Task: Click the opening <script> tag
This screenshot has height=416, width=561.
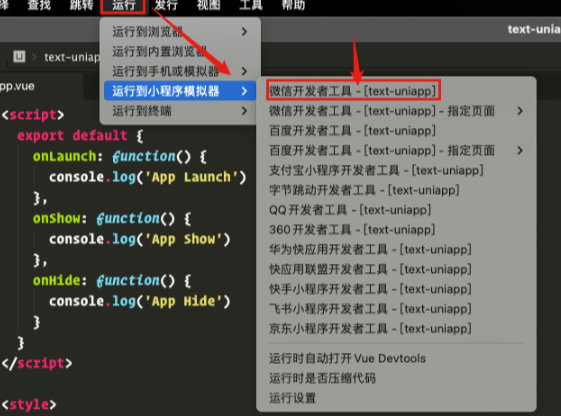Action: pyautogui.click(x=33, y=115)
